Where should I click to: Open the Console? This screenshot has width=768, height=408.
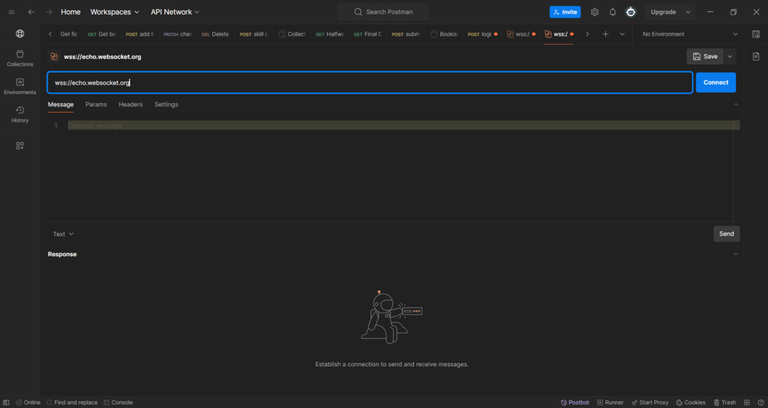[x=118, y=403]
